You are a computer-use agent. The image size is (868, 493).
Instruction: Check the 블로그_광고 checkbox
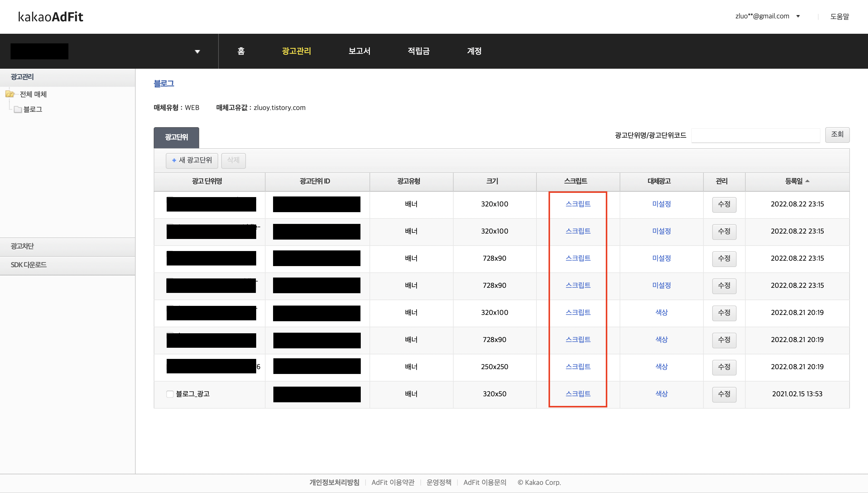tap(170, 394)
